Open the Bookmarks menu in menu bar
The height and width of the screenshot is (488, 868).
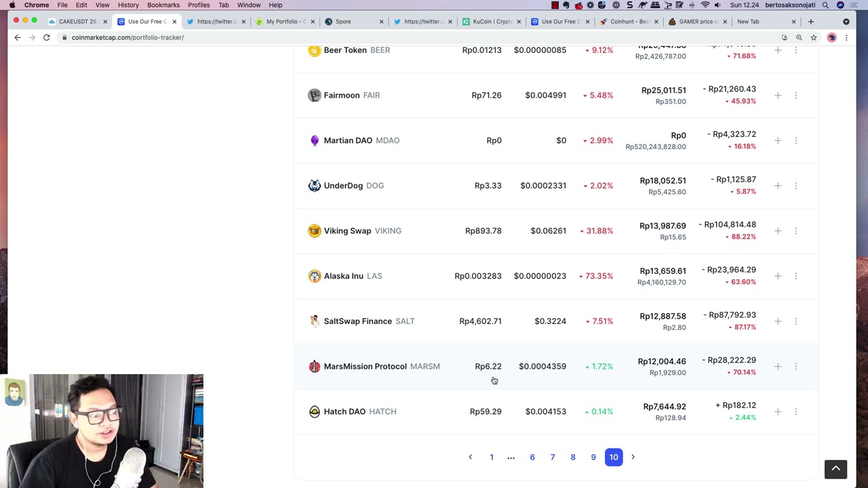point(163,5)
